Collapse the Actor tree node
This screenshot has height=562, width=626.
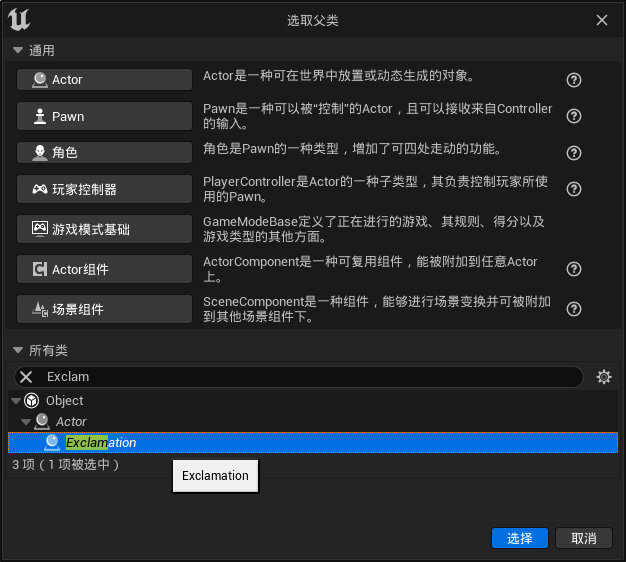click(x=26, y=422)
